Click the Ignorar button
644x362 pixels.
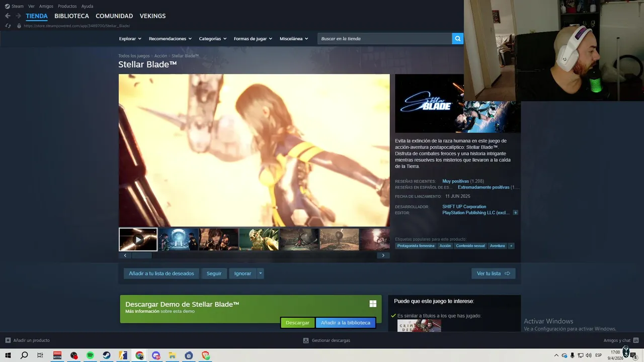coord(243,274)
